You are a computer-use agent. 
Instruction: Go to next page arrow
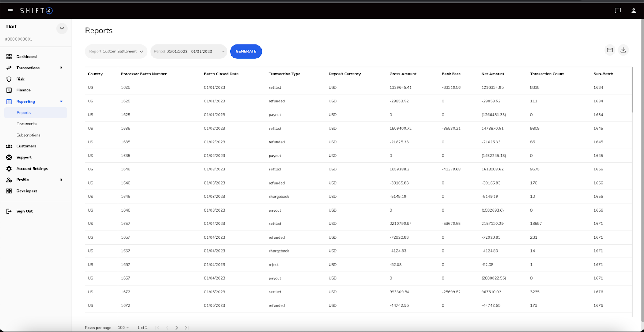click(x=177, y=328)
